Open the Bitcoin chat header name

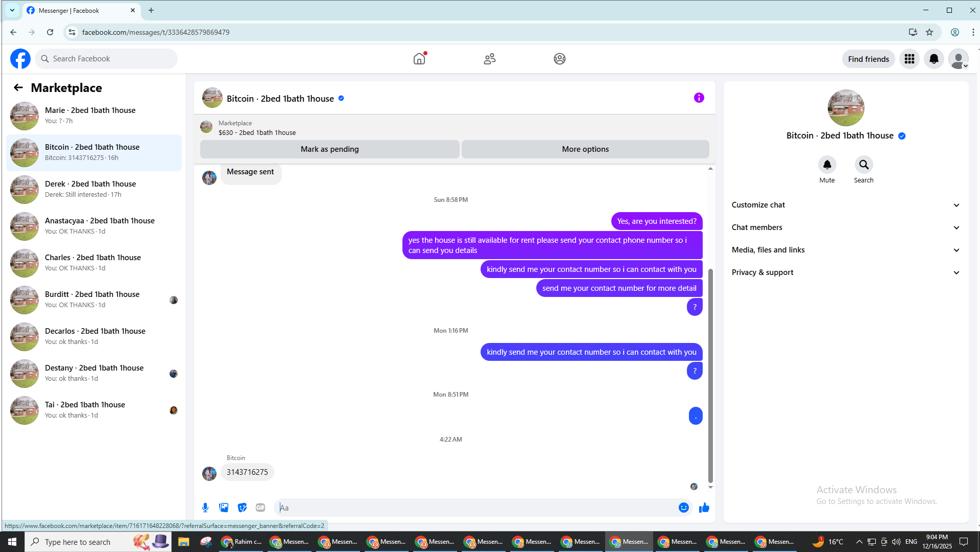pyautogui.click(x=280, y=99)
